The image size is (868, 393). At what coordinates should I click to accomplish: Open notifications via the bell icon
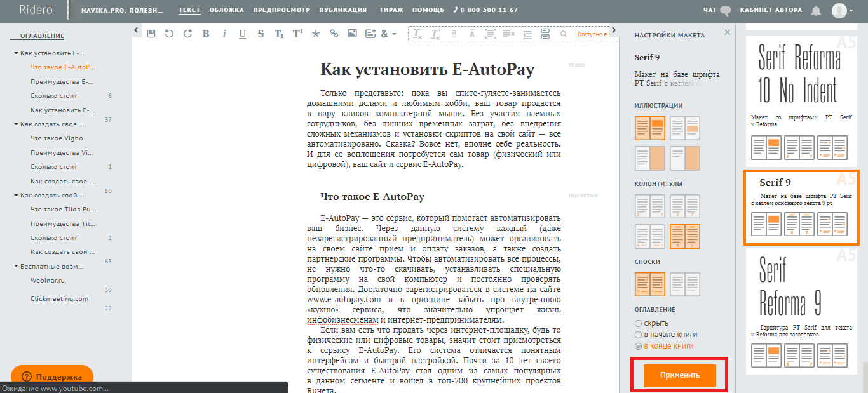pos(817,11)
